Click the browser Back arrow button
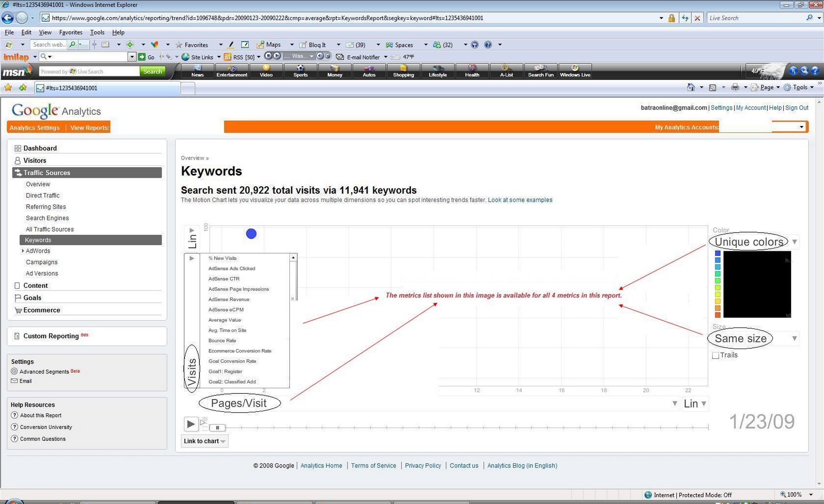This screenshot has width=824, height=504. [8, 18]
